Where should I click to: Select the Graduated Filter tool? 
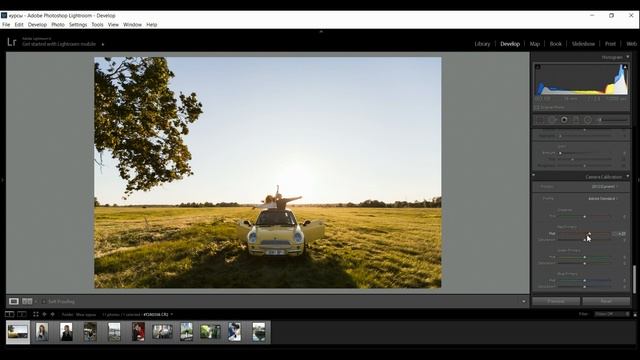pyautogui.click(x=576, y=120)
